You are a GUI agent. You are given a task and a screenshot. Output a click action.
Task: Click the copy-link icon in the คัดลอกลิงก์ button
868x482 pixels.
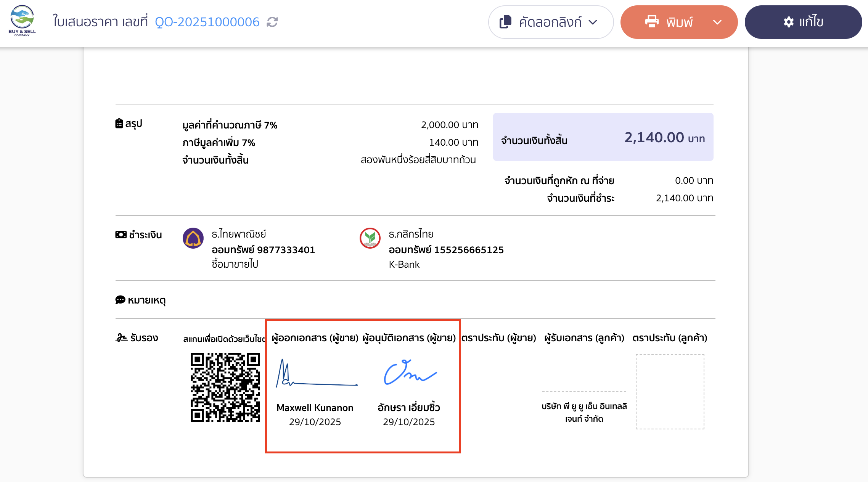[x=505, y=22]
